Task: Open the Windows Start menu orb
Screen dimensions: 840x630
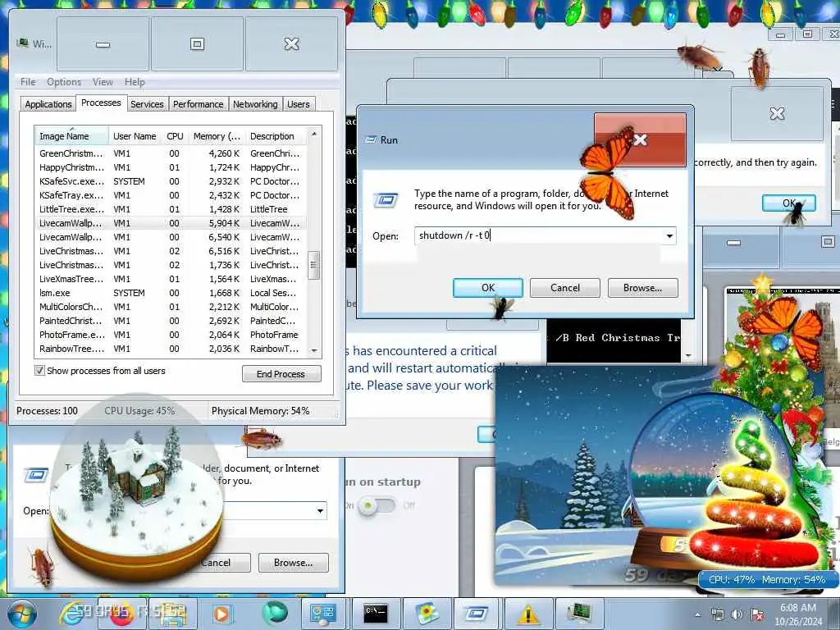Action: [21, 614]
